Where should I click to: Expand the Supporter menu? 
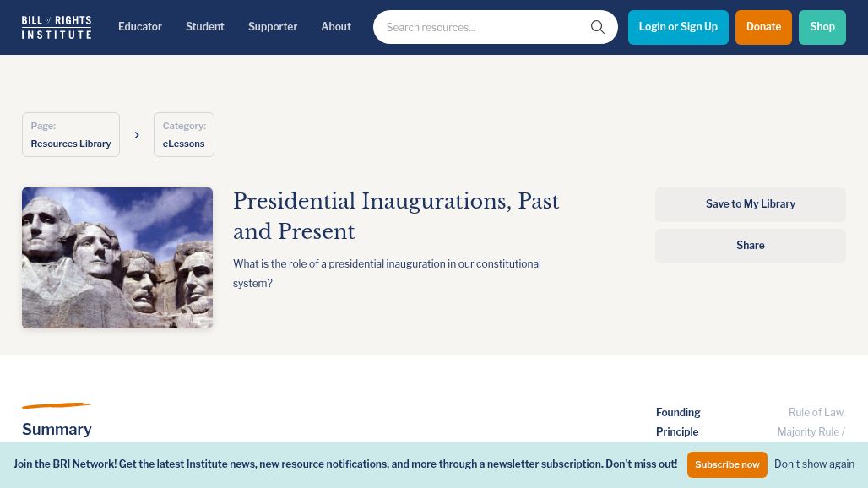pos(273,27)
